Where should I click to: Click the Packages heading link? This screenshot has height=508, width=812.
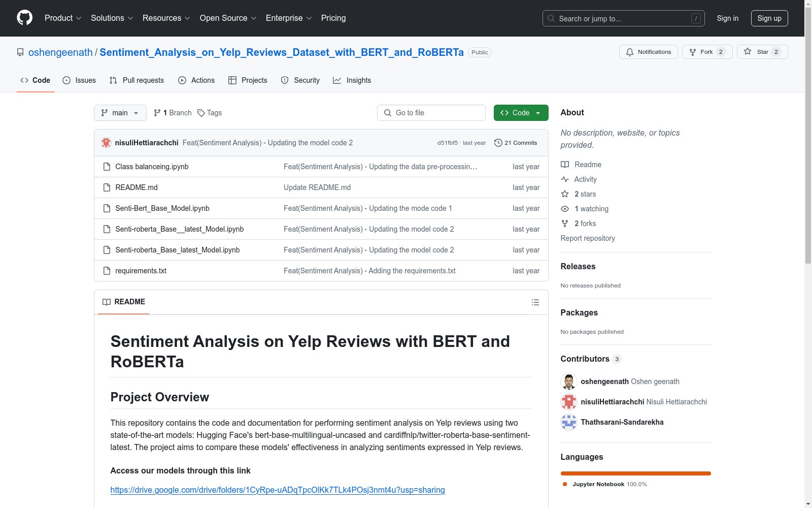tap(579, 312)
